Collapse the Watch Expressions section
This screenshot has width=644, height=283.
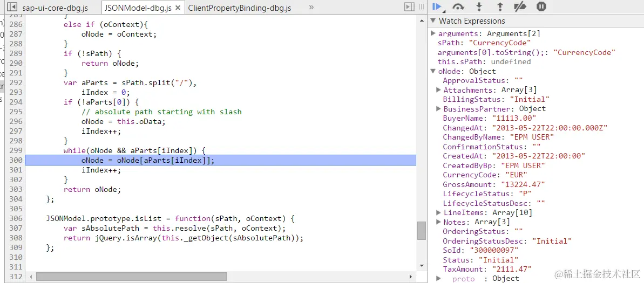point(432,21)
